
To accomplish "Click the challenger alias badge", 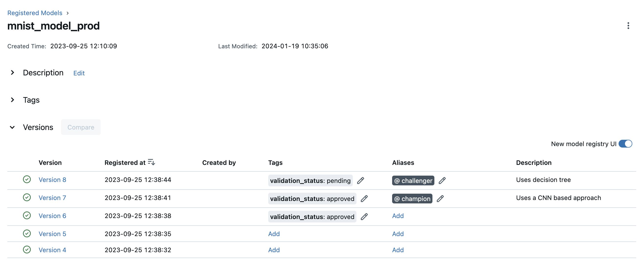I will pos(413,180).
